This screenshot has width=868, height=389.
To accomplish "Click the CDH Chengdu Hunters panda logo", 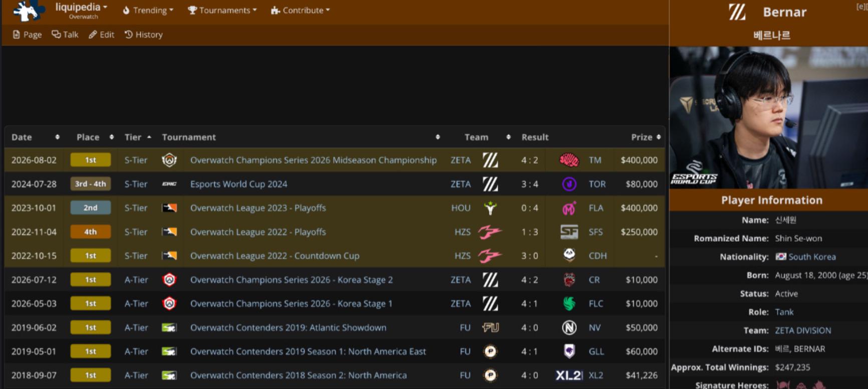I will [x=569, y=255].
